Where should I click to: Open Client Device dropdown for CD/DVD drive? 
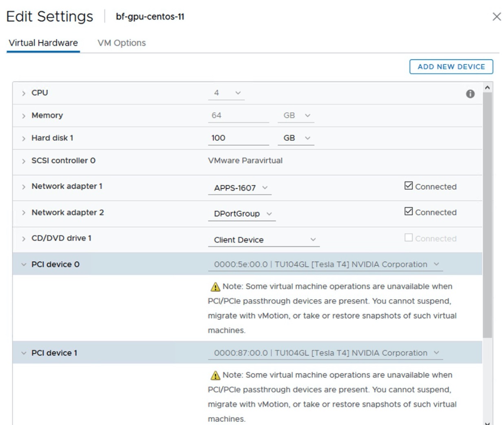coord(264,240)
